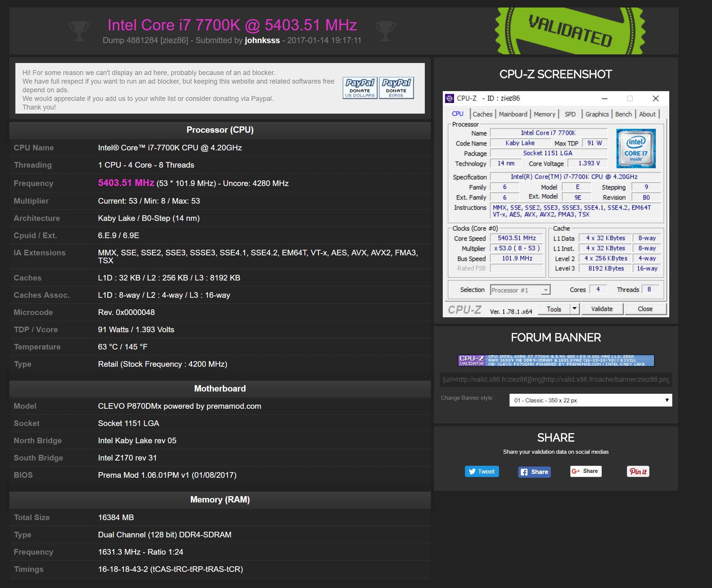Click the South Bridge Intel Z170 rev 31
The image size is (712, 588).
pos(127,458)
